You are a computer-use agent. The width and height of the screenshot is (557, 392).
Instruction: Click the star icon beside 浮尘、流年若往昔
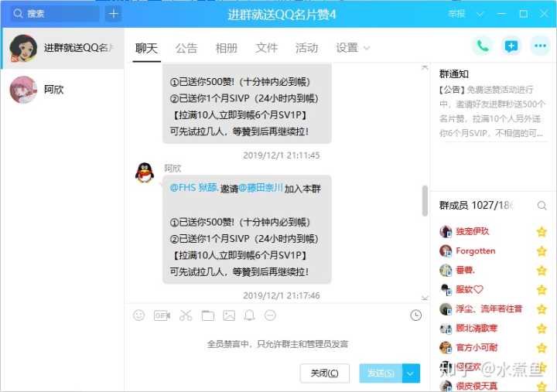(542, 309)
